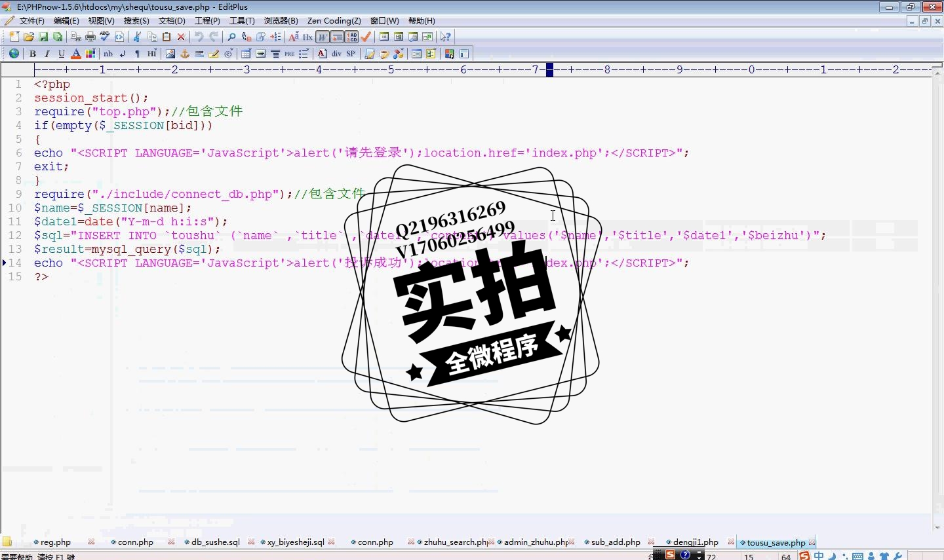The height and width of the screenshot is (560, 944).
Task: Switch to xy_biyesheji.sql document tab
Action: pos(296,542)
